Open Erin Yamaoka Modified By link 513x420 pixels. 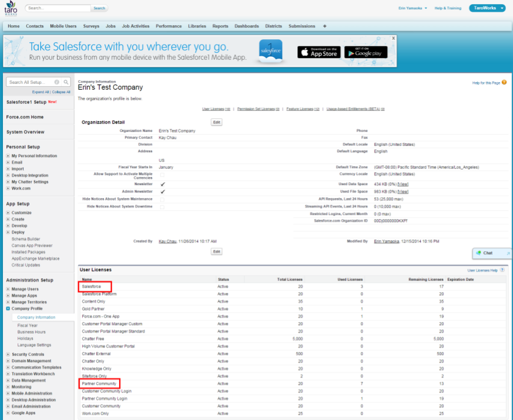click(386, 241)
